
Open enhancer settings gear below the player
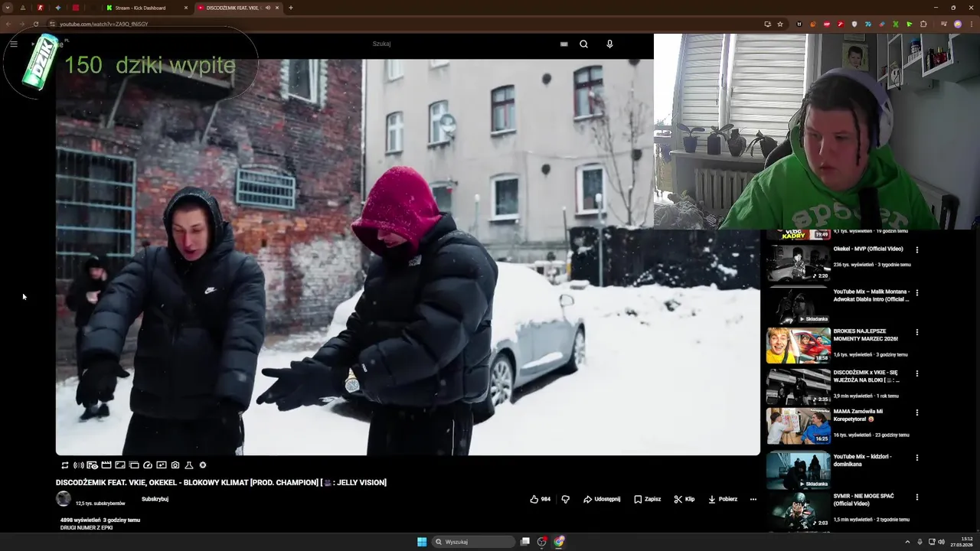point(203,465)
